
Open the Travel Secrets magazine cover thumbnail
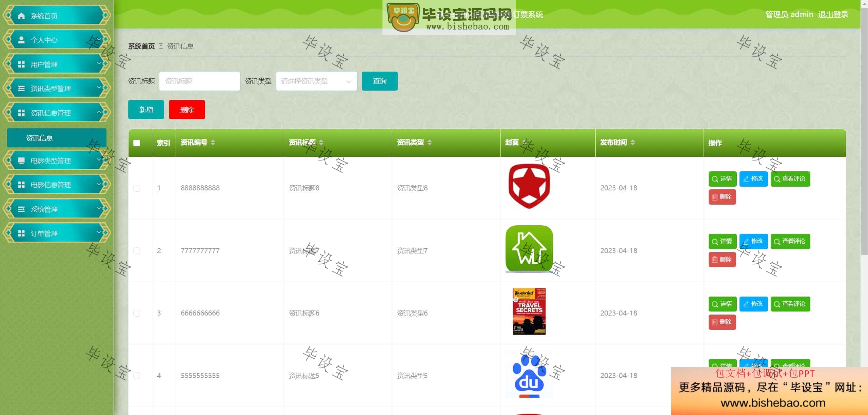pos(529,312)
